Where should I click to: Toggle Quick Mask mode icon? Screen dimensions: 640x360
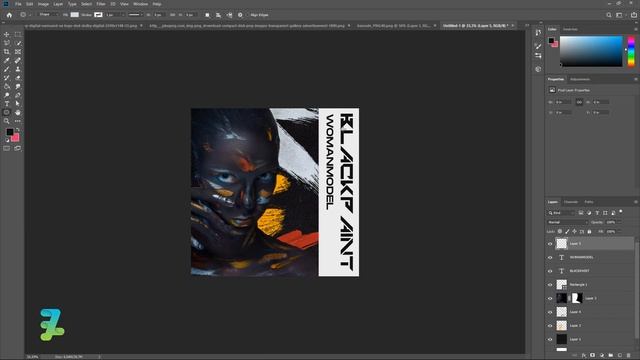pyautogui.click(x=7, y=149)
